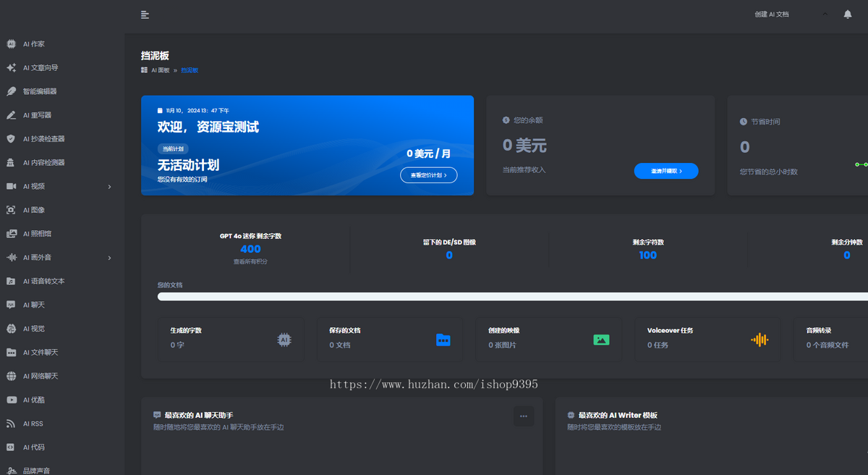Click the chip icon in 生成的字数 card
The height and width of the screenshot is (475, 868).
point(285,340)
